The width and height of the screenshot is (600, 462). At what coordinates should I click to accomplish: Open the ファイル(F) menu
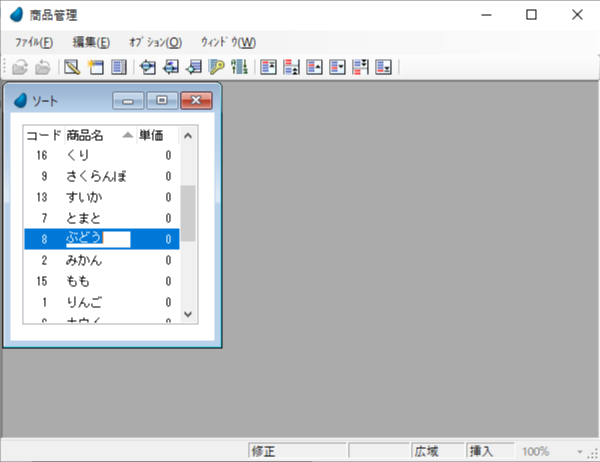click(34, 42)
